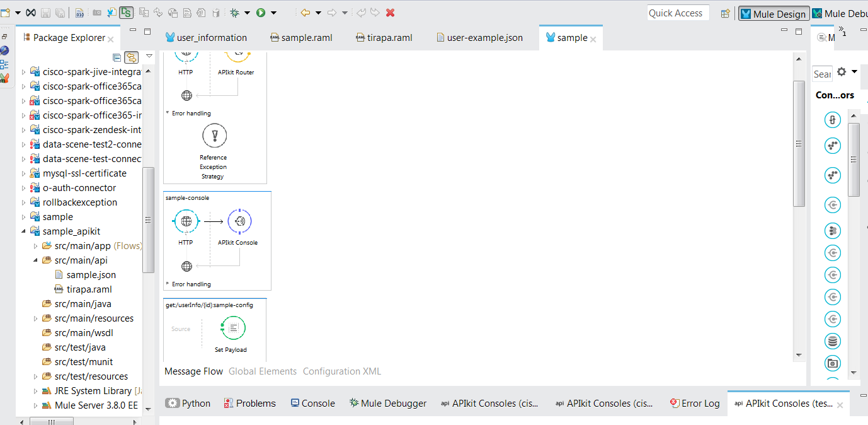868x425 pixels.
Task: Switch to the Mule Debug perspective
Action: click(839, 14)
